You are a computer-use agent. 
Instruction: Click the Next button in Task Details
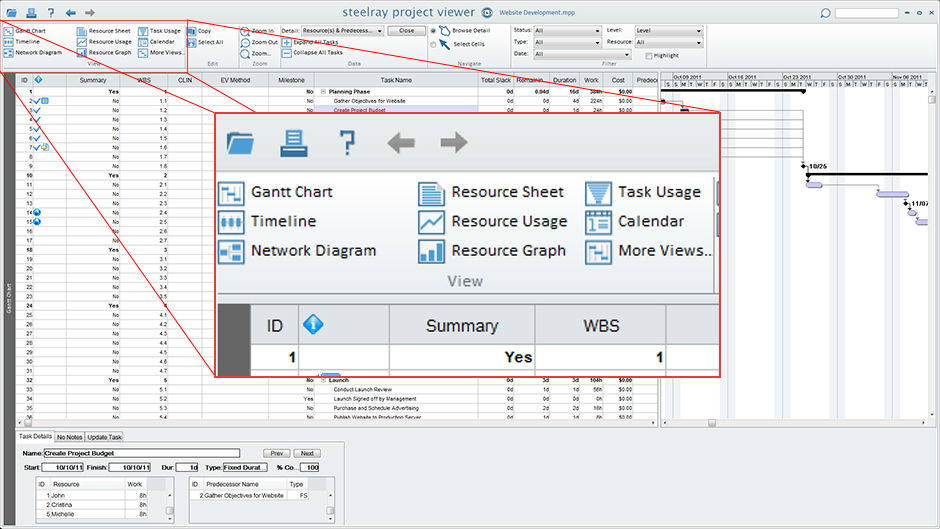pyautogui.click(x=308, y=453)
